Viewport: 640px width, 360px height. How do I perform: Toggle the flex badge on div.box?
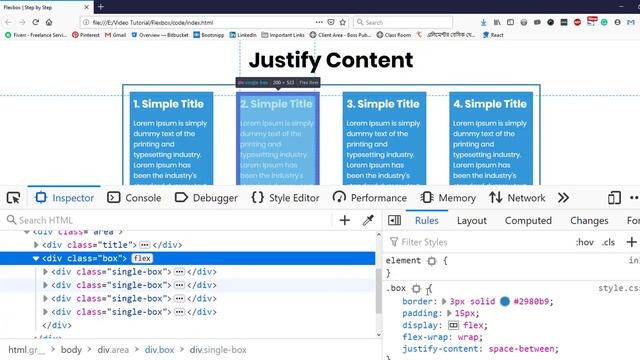tap(142, 258)
